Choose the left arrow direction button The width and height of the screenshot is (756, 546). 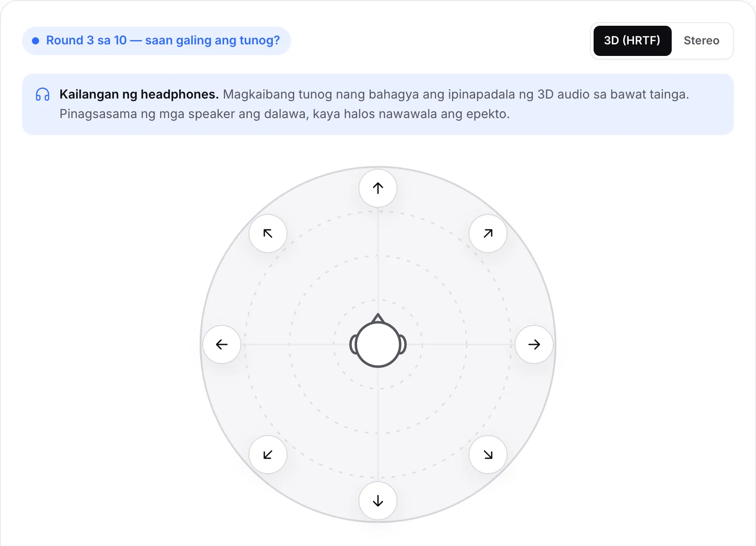[222, 344]
